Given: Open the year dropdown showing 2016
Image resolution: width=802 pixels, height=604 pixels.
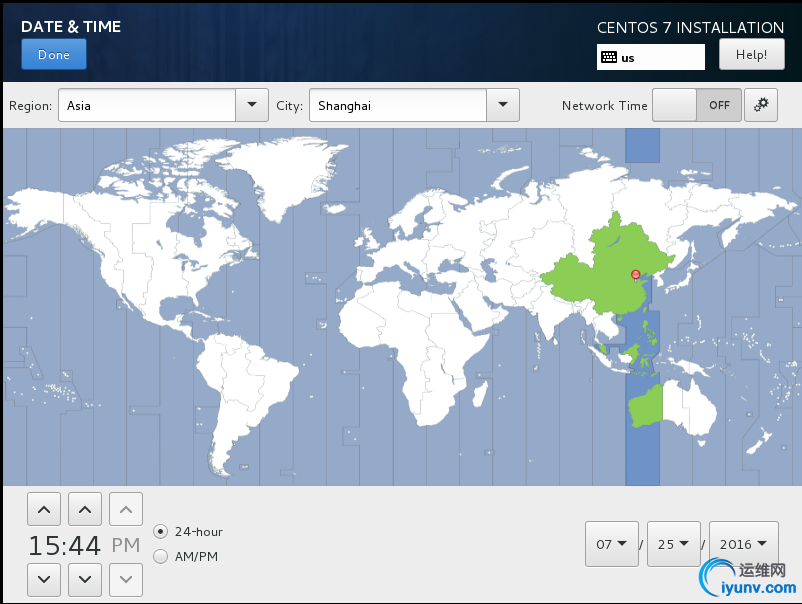Looking at the screenshot, I should tap(744, 544).
